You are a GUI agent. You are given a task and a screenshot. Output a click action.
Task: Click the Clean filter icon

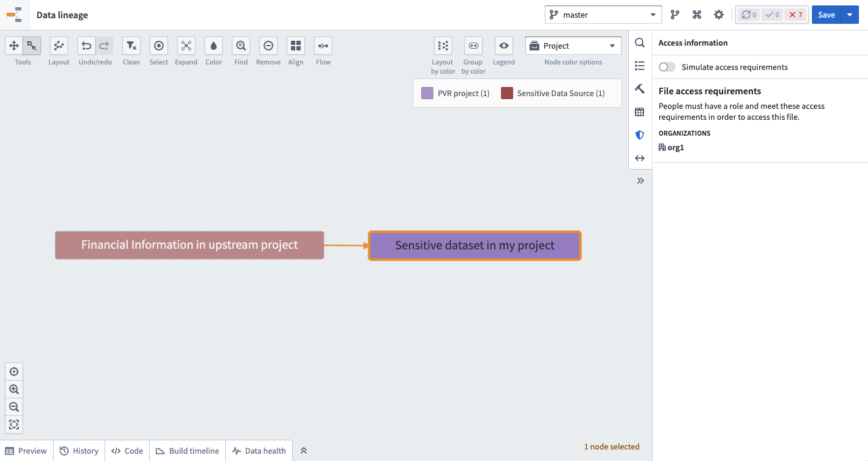(131, 46)
